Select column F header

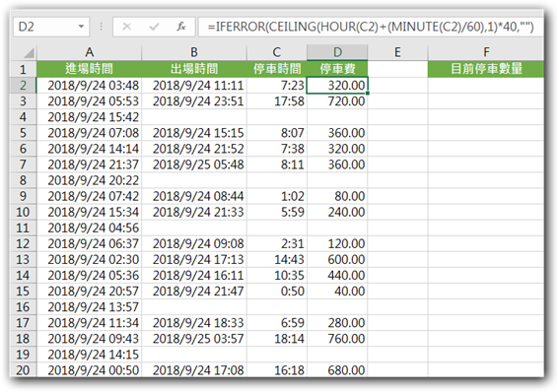pos(486,52)
